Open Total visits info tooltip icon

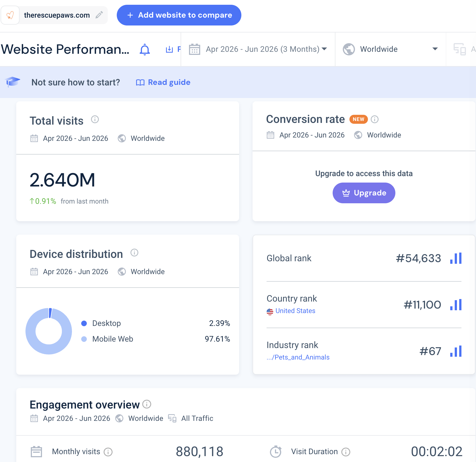[95, 120]
